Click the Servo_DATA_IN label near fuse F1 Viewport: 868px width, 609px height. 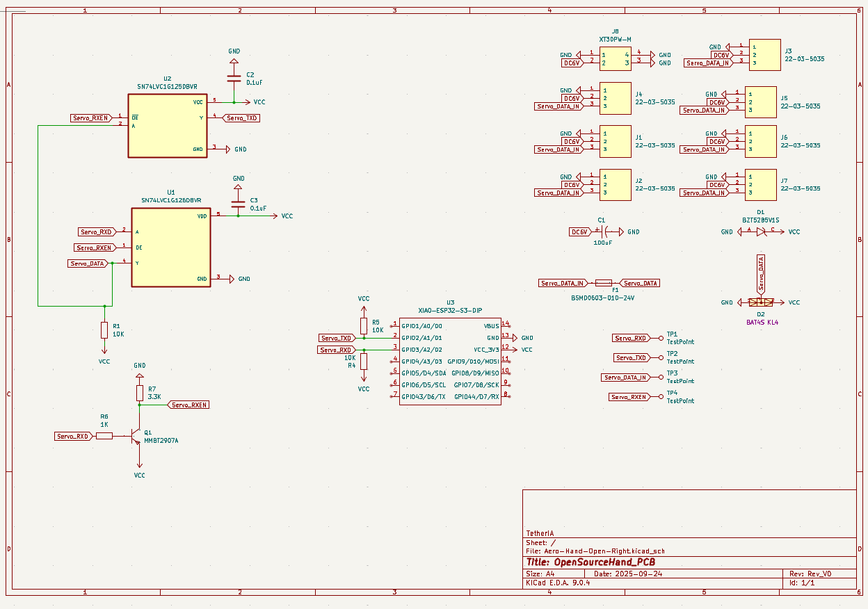[x=561, y=283]
